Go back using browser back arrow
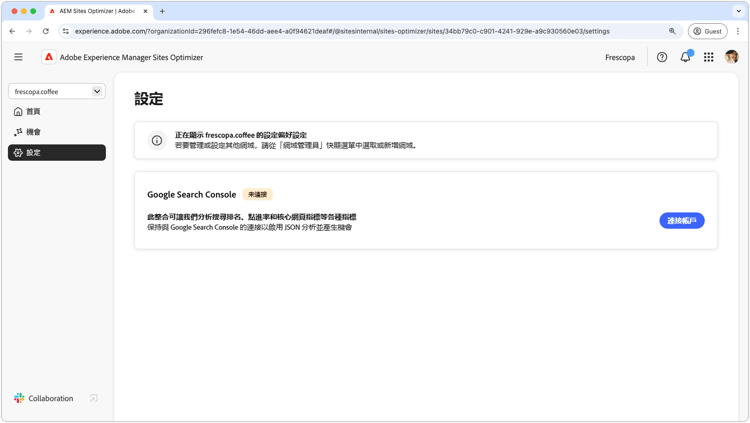This screenshot has height=423, width=750. 12,31
